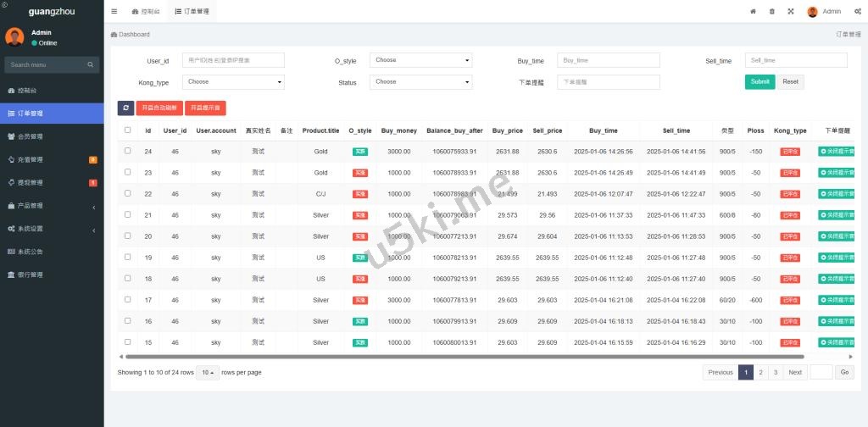This screenshot has width=868, height=427.
Task: Open the settings gears icon at top right
Action: 857,12
